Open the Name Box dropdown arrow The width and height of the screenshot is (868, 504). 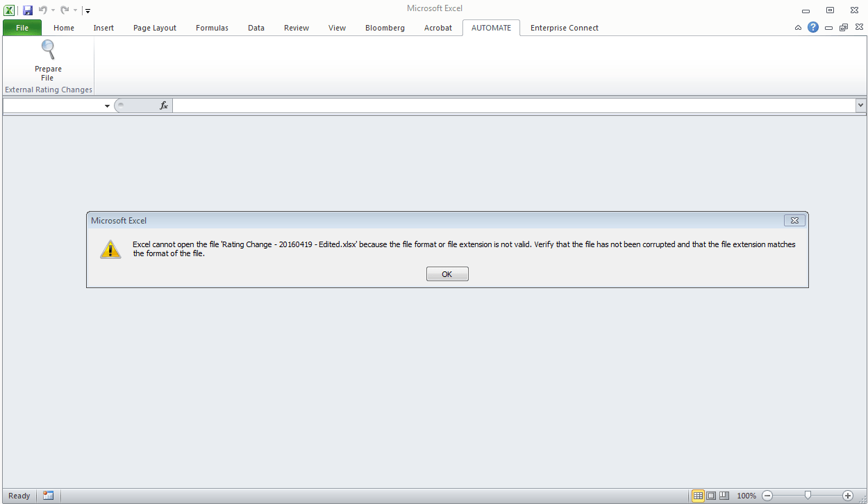pos(107,106)
